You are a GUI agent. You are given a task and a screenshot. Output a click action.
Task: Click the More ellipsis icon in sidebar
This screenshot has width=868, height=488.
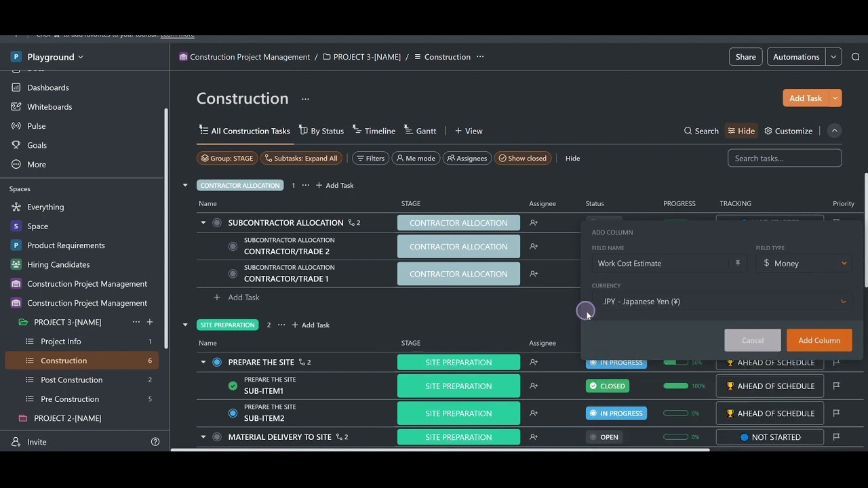(x=16, y=164)
